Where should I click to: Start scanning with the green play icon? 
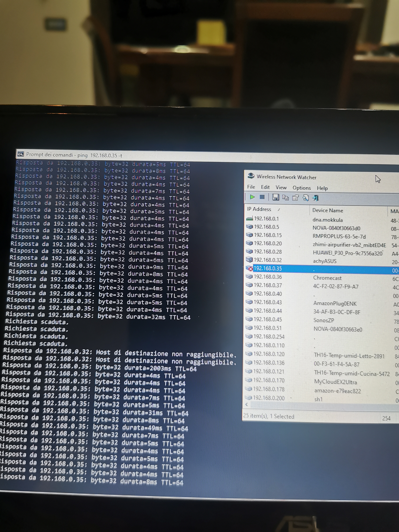point(252,197)
